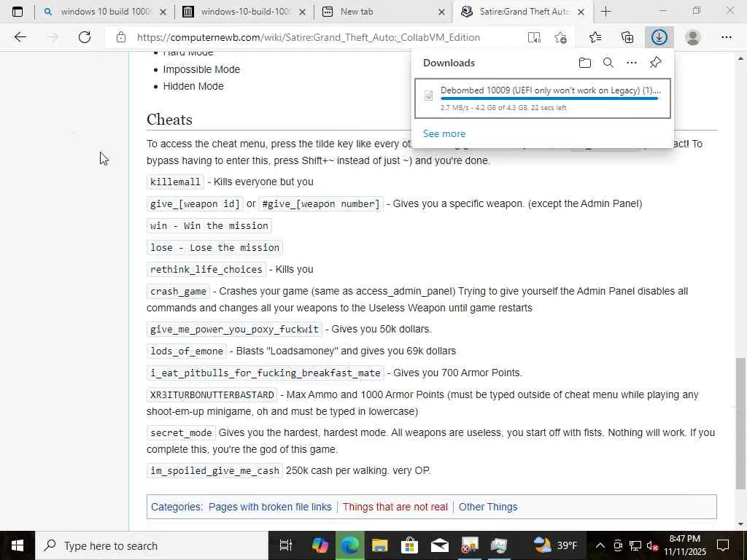Open the muted volume tray icon
The image size is (747, 560).
[x=653, y=545]
